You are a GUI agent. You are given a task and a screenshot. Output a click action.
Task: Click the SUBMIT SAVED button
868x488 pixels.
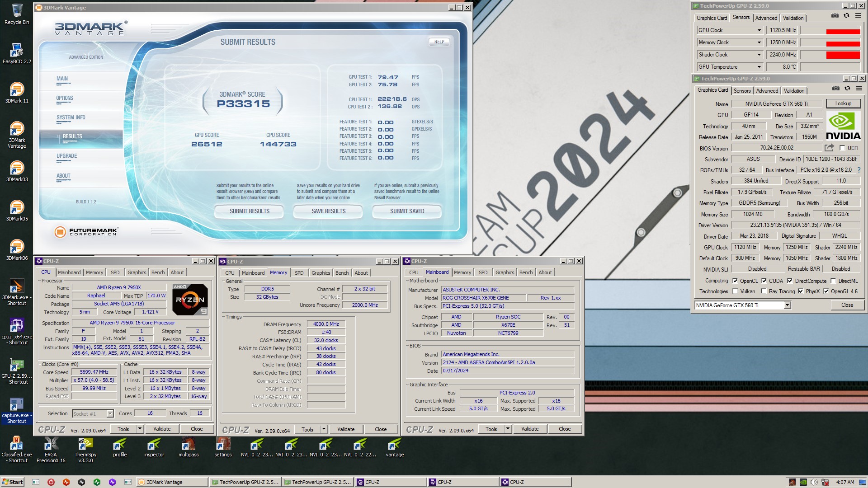[407, 211]
